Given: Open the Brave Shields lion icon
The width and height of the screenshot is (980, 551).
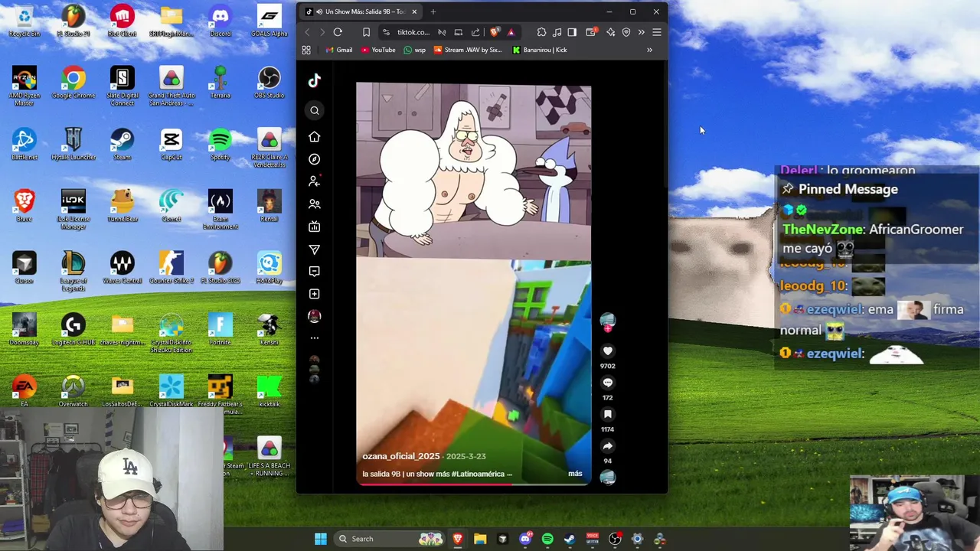Looking at the screenshot, I should tap(495, 32).
